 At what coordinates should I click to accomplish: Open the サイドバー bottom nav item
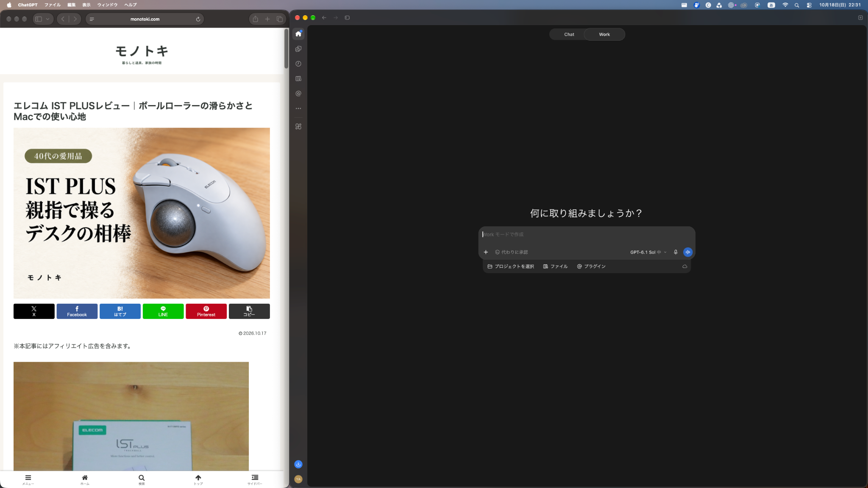tap(255, 480)
